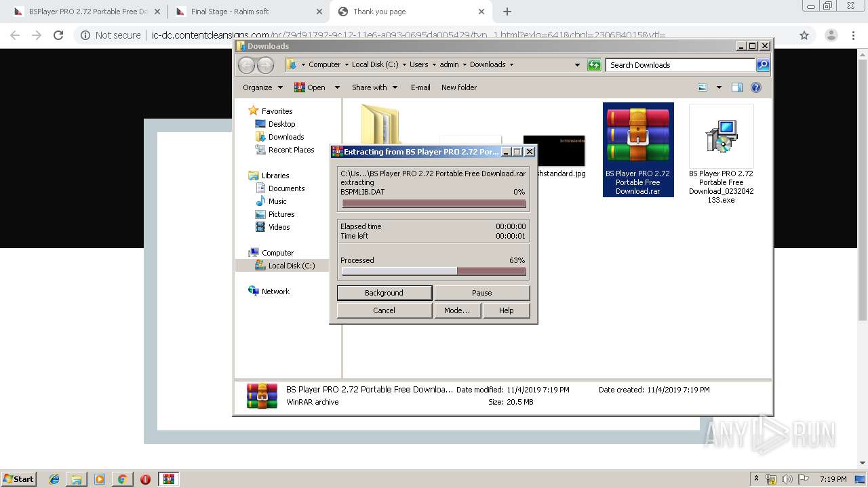Click the BSPMLIB.DAT file progress bar

tap(434, 203)
